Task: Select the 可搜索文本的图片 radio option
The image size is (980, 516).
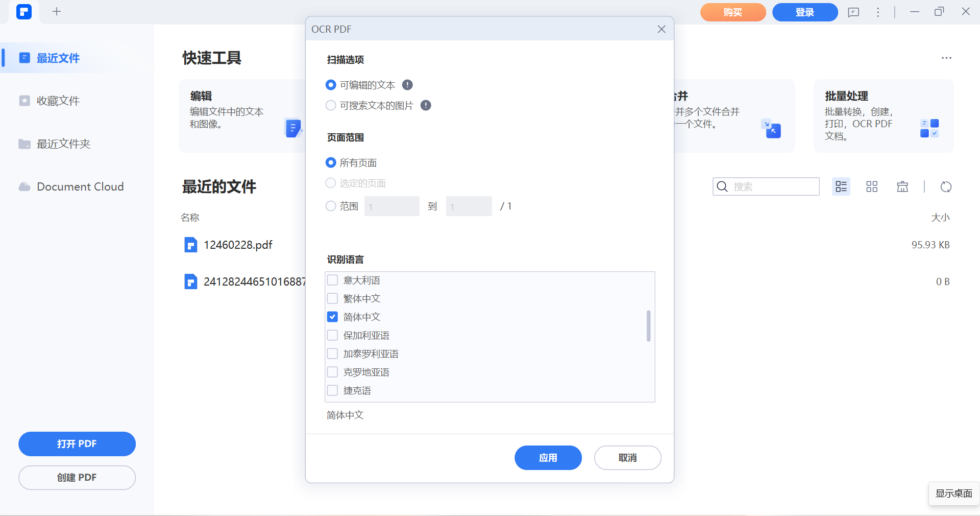Action: tap(330, 105)
